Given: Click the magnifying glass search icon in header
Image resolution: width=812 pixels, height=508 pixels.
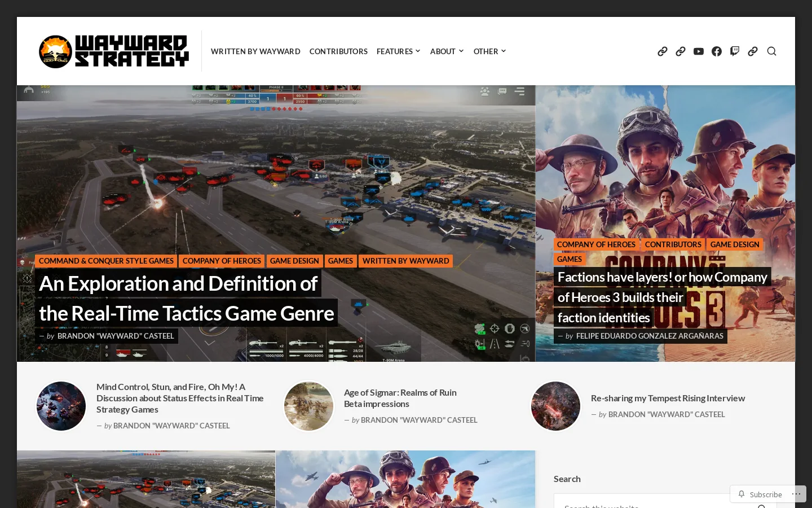Looking at the screenshot, I should point(772,51).
